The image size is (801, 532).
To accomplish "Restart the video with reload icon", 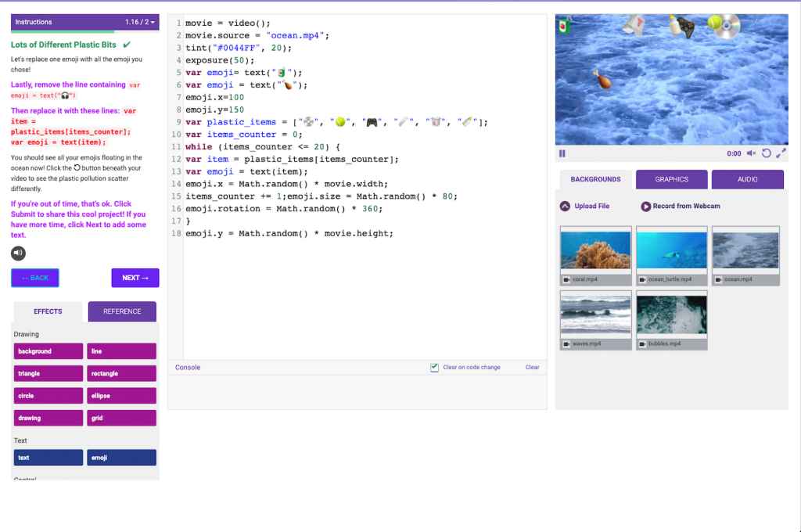I will [x=766, y=153].
